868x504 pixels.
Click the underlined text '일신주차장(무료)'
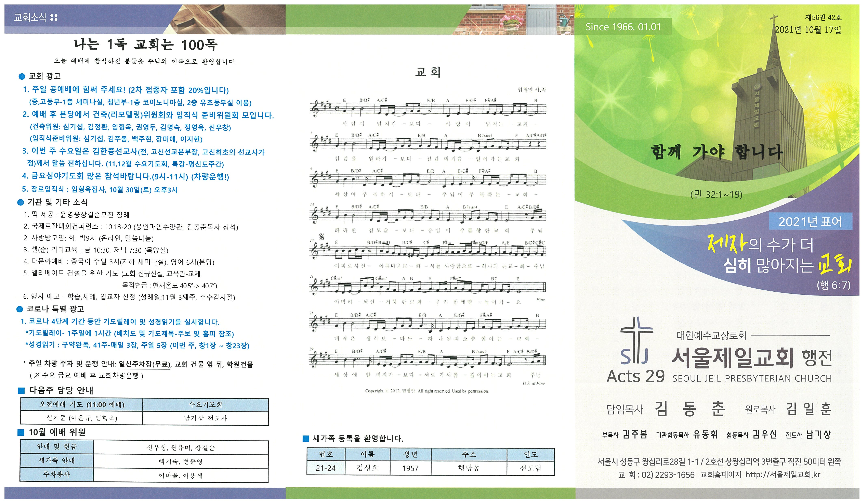click(x=145, y=364)
